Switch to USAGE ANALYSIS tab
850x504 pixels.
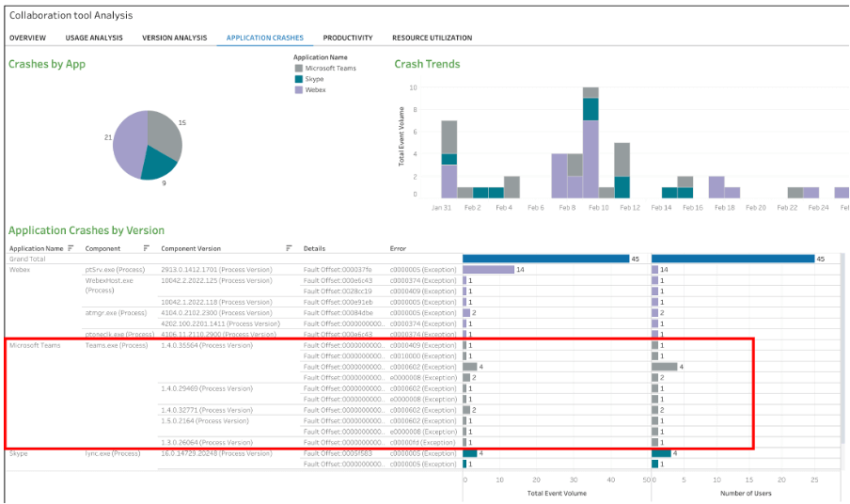click(94, 38)
